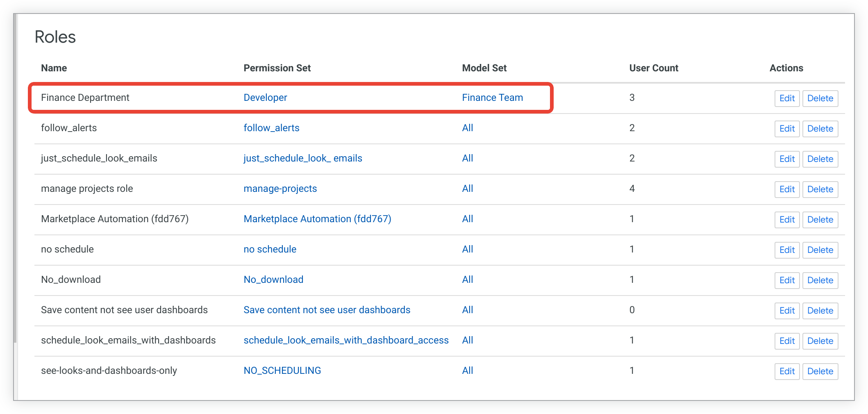
Task: Open the Developer permission set link
Action: click(265, 98)
